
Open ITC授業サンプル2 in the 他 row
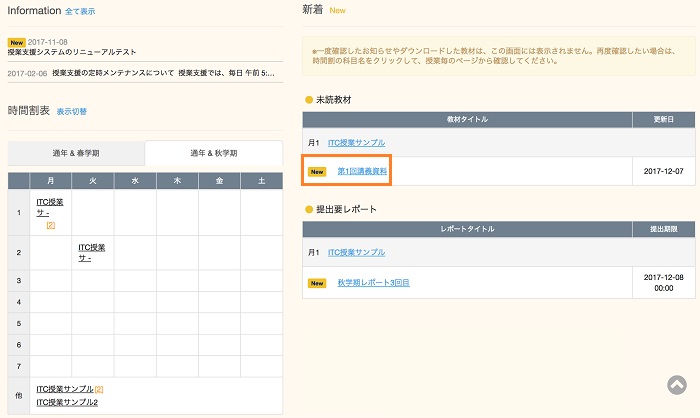click(67, 402)
